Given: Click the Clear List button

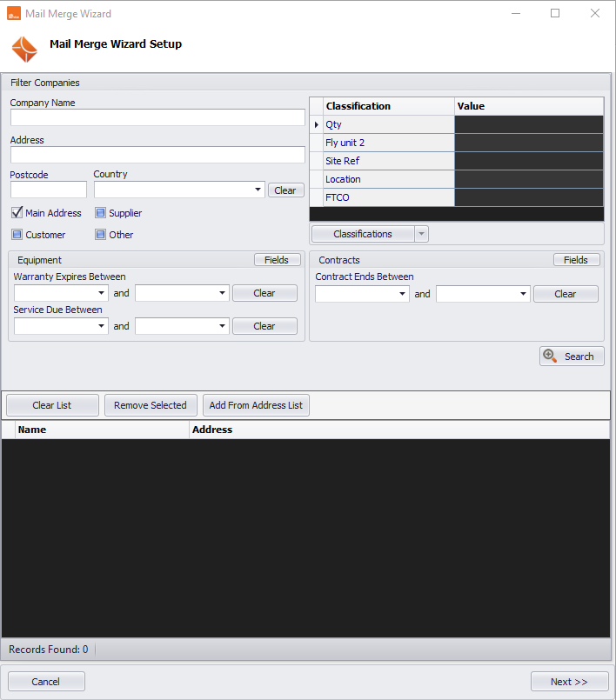Looking at the screenshot, I should point(52,405).
